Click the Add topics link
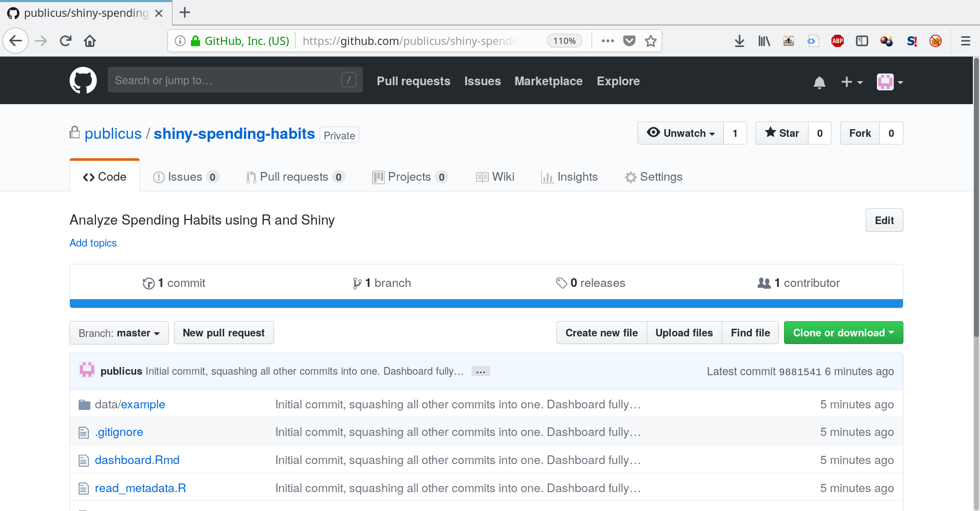The image size is (980, 511). (93, 243)
